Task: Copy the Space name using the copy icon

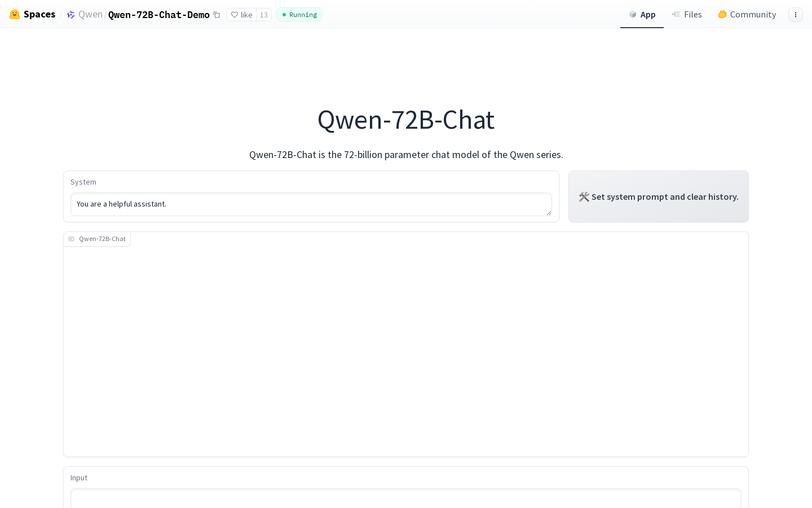Action: (217, 15)
